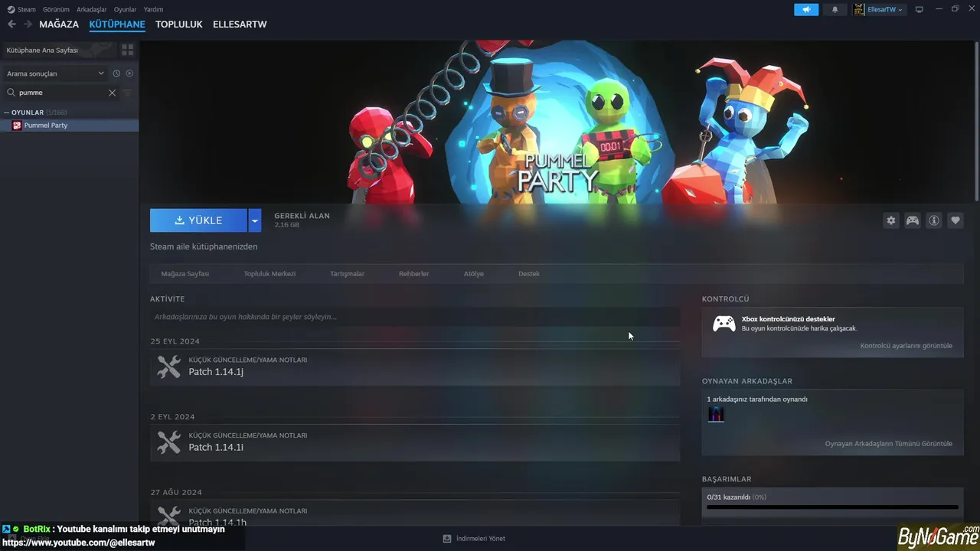980x551 pixels.
Task: Click wrench icon beside Patch 1.14.1j
Action: click(168, 367)
